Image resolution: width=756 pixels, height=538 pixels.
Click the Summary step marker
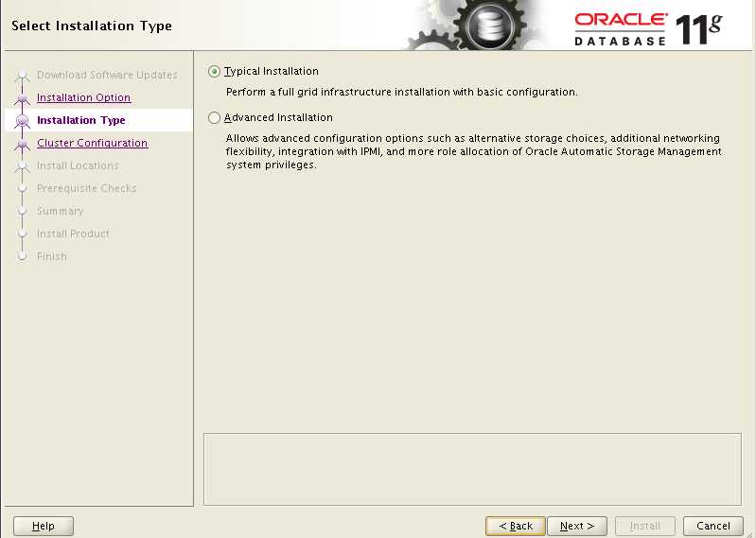[22, 211]
